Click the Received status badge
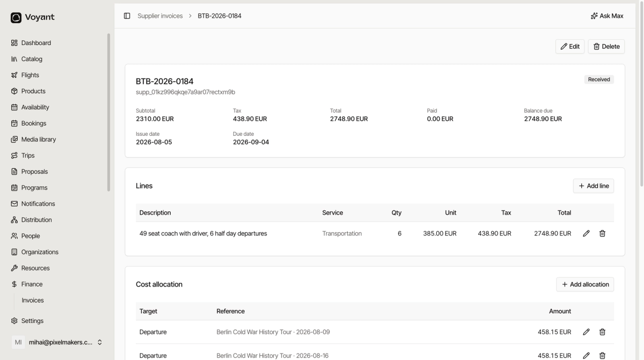644x360 pixels. 599,79
